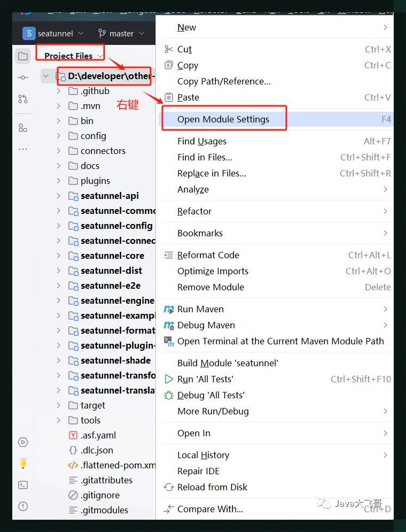The image size is (406, 532).
Task: Click the .asf.yaml file icon
Action: point(73,435)
